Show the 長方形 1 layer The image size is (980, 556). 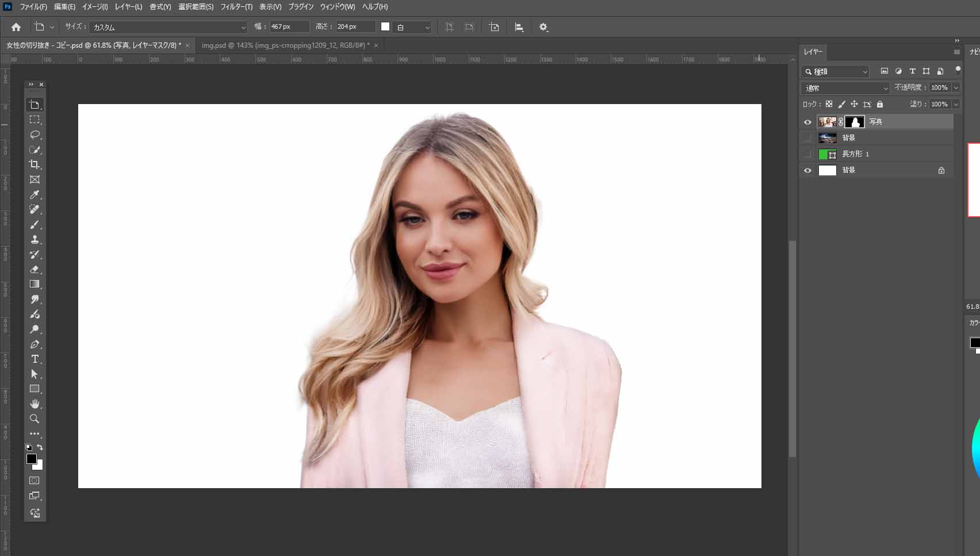[807, 154]
